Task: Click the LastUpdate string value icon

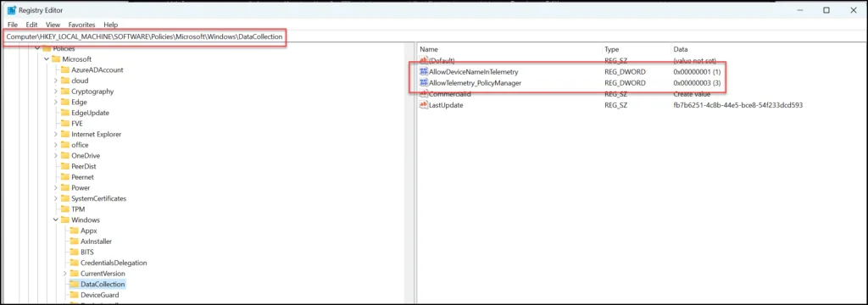Action: (424, 105)
